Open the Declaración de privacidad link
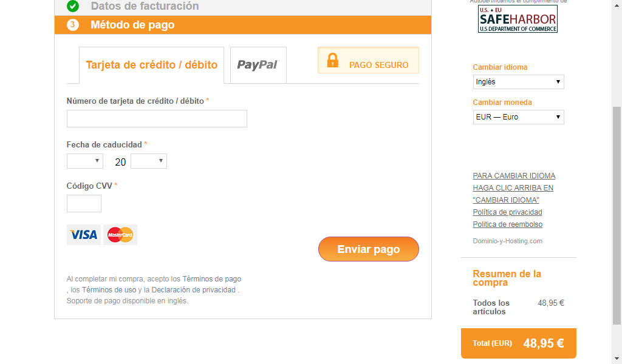622x364 pixels. click(x=194, y=290)
